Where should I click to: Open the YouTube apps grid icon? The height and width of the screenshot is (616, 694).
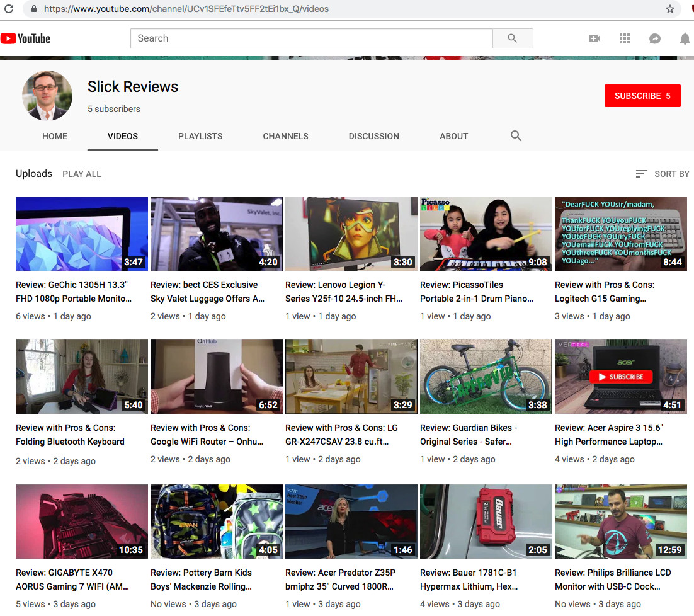(x=625, y=38)
